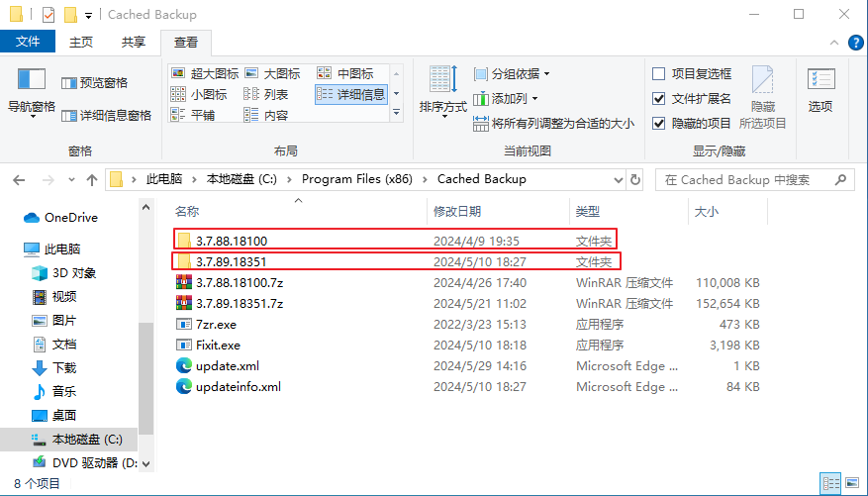Open 视频 folder in navigation pane
The image size is (868, 496).
click(x=54, y=297)
